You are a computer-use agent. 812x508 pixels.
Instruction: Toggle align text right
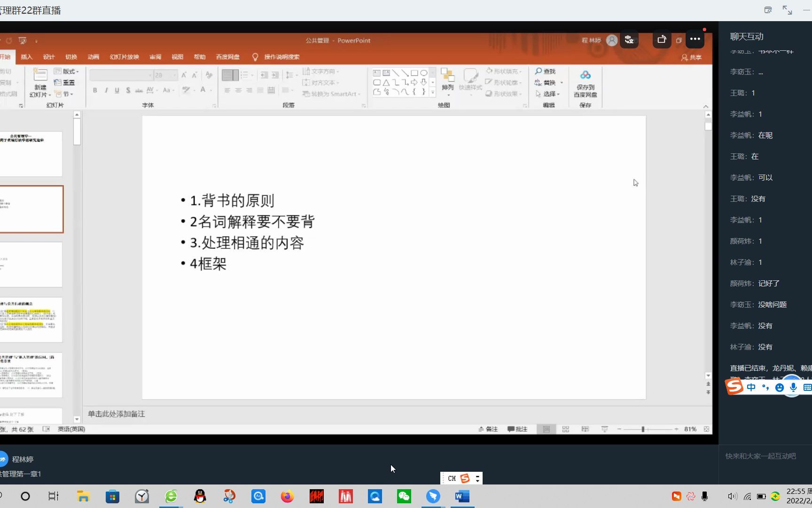[x=249, y=90]
